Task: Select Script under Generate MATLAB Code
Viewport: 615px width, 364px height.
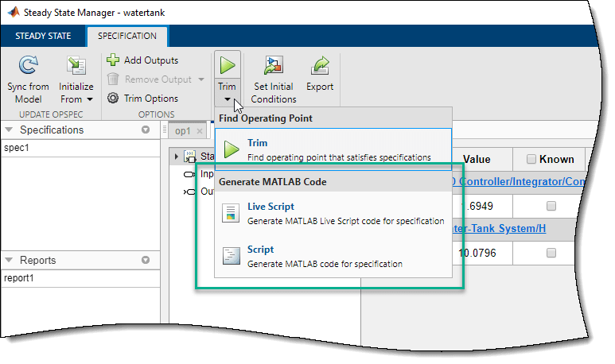Action: click(x=261, y=250)
